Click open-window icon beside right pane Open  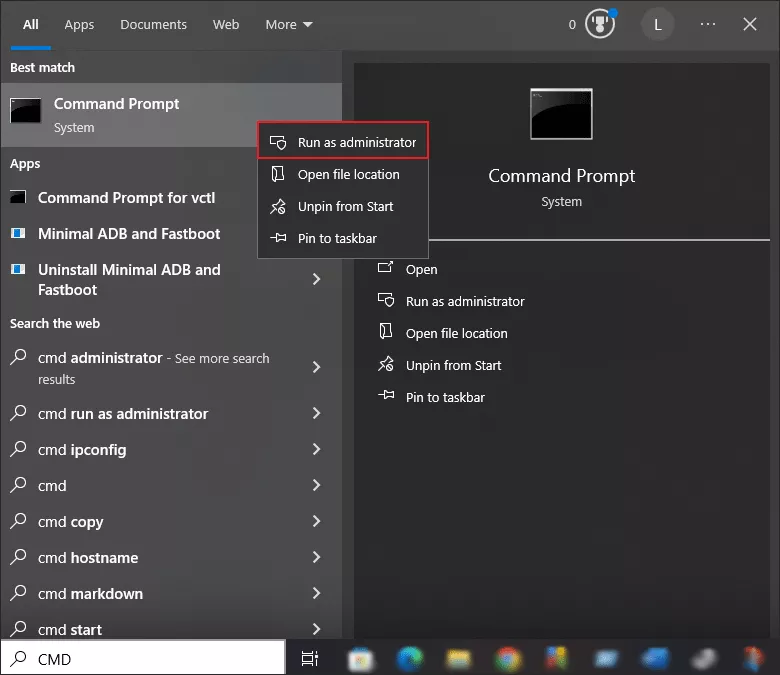[x=385, y=267]
